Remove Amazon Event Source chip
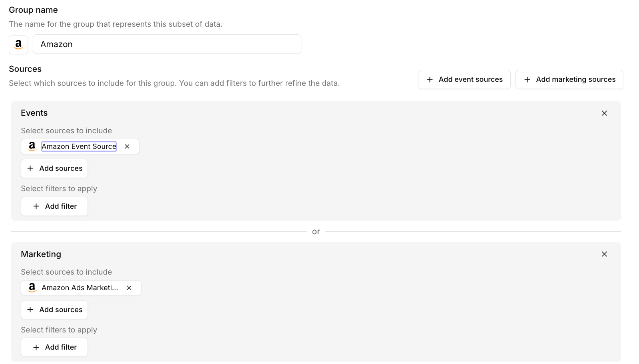Viewport: 639px width, 364px height. (x=127, y=146)
